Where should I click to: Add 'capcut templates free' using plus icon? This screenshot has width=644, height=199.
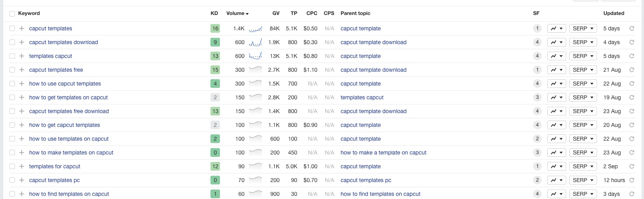click(22, 70)
